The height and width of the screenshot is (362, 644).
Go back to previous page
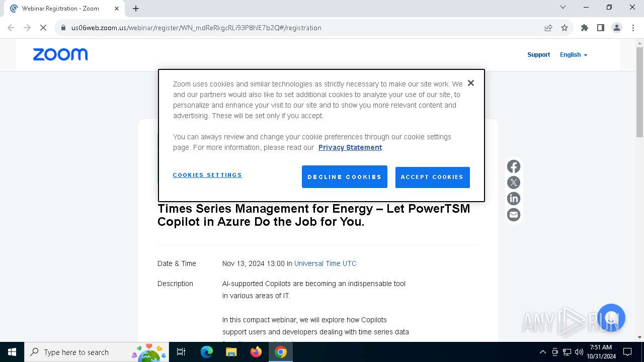tap(11, 28)
